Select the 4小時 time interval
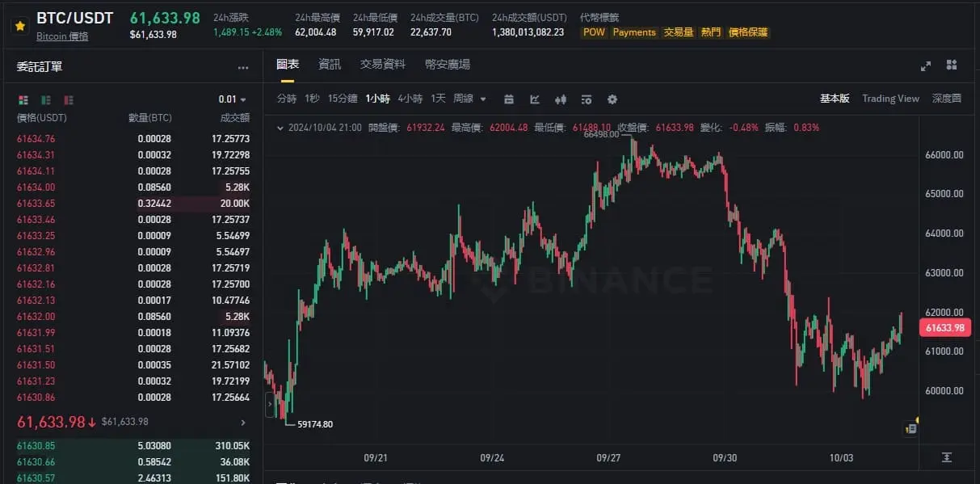Image resolution: width=980 pixels, height=484 pixels. coord(410,99)
